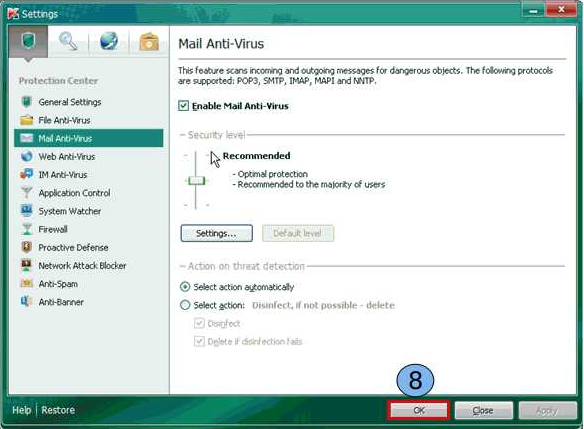This screenshot has width=584, height=429.
Task: Select the Anti-Banner icon in sidebar
Action: coord(26,301)
